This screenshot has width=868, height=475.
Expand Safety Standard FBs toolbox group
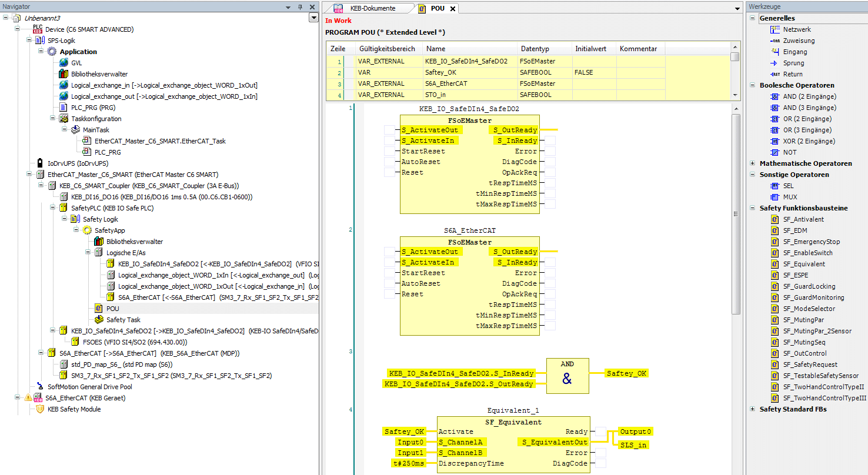click(x=753, y=409)
